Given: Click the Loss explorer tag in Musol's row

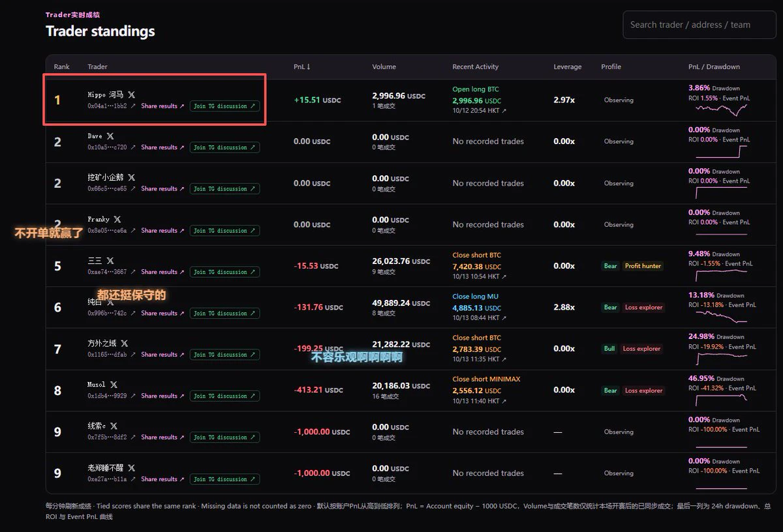Looking at the screenshot, I should pyautogui.click(x=643, y=391).
